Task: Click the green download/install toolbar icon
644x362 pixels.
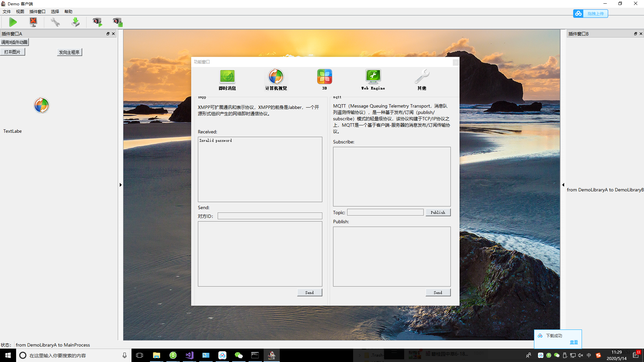Action: point(75,22)
